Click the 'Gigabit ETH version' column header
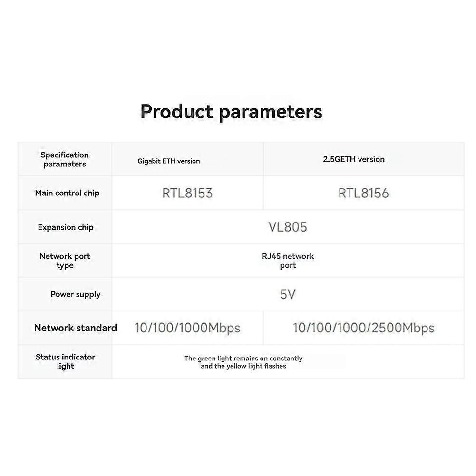Image resolution: width=476 pixels, height=476 pixels. 169,161
